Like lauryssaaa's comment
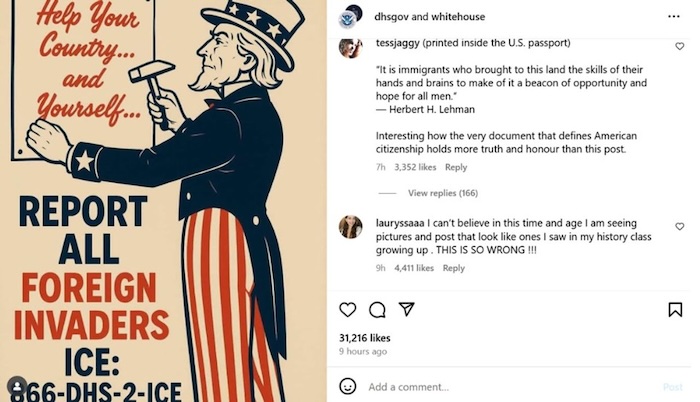 pyautogui.click(x=680, y=227)
